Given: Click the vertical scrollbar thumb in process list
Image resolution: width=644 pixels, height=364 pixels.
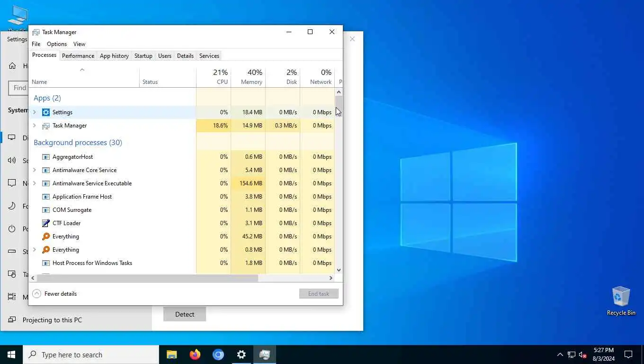Looking at the screenshot, I should [339, 104].
